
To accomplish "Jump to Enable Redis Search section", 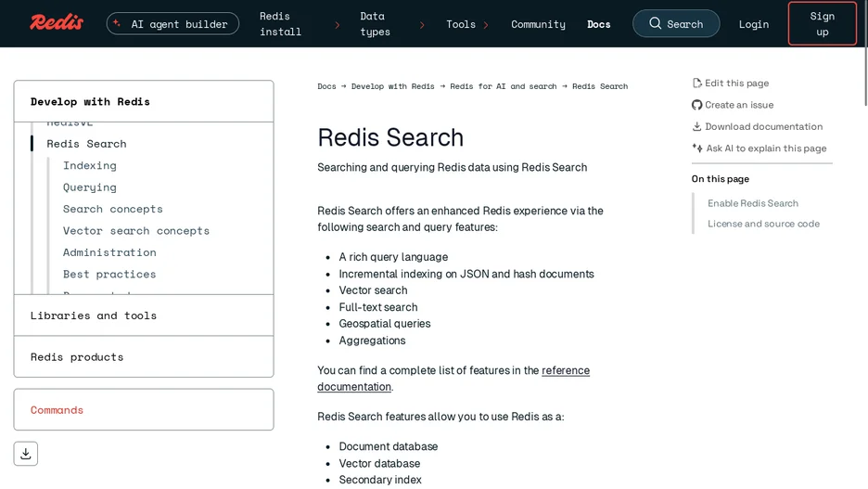I will pos(753,203).
